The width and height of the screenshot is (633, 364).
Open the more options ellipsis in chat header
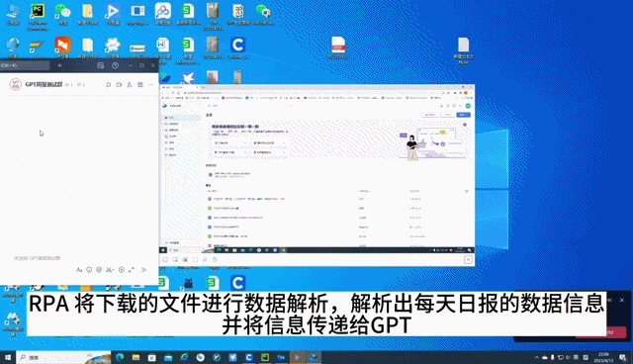(150, 85)
